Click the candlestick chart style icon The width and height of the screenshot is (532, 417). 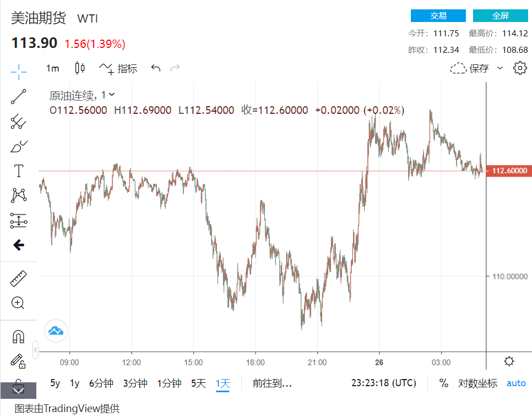(x=80, y=68)
